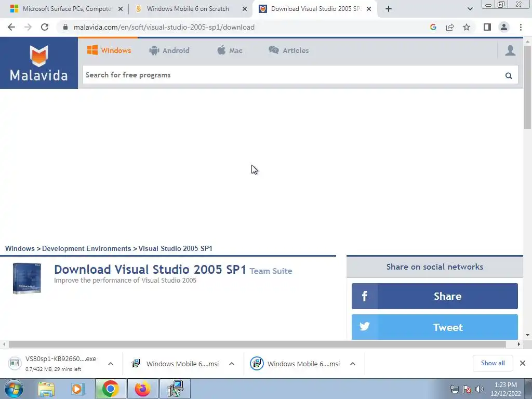Image resolution: width=532 pixels, height=399 pixels.
Task: Switch to Chrome in the taskbar
Action: click(x=110, y=389)
